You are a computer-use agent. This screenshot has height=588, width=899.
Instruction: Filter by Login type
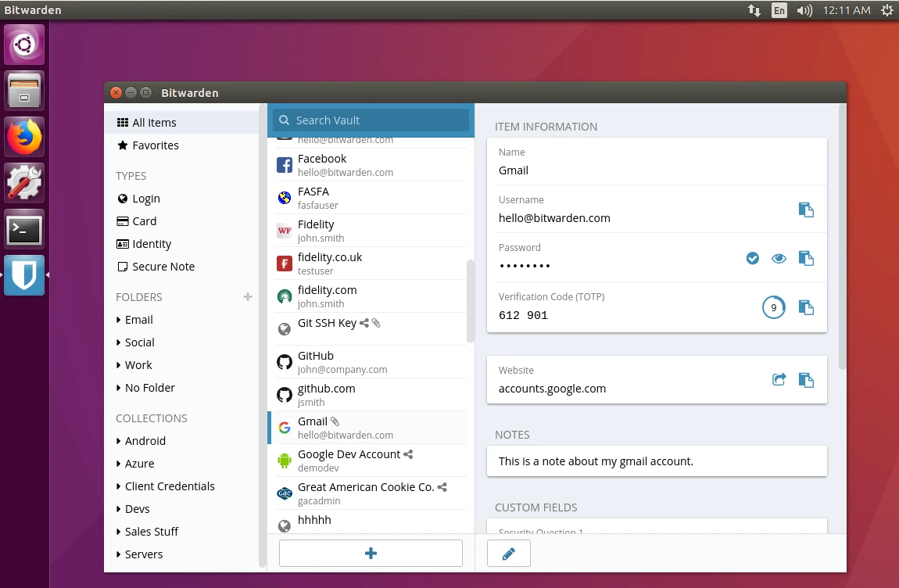point(181,199)
